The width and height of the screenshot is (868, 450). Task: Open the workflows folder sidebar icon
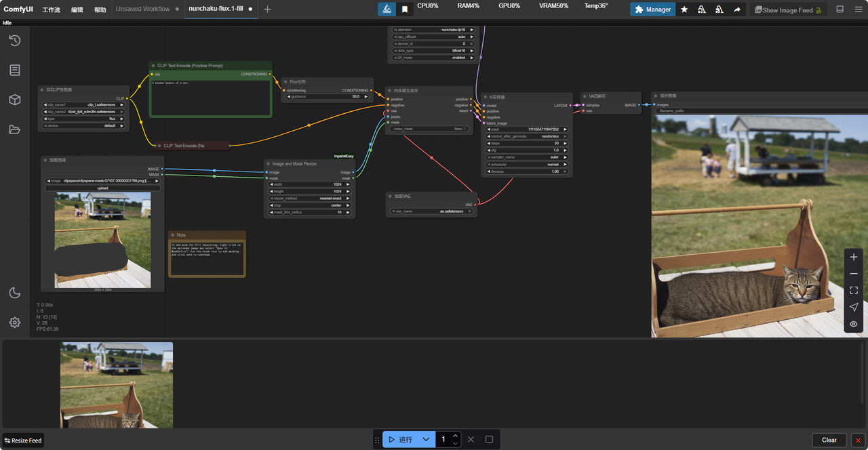tap(14, 129)
